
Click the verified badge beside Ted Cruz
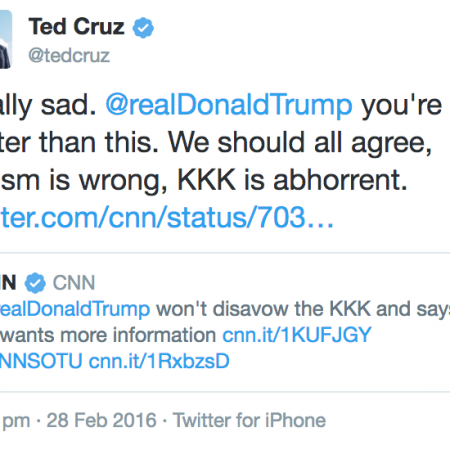(143, 28)
